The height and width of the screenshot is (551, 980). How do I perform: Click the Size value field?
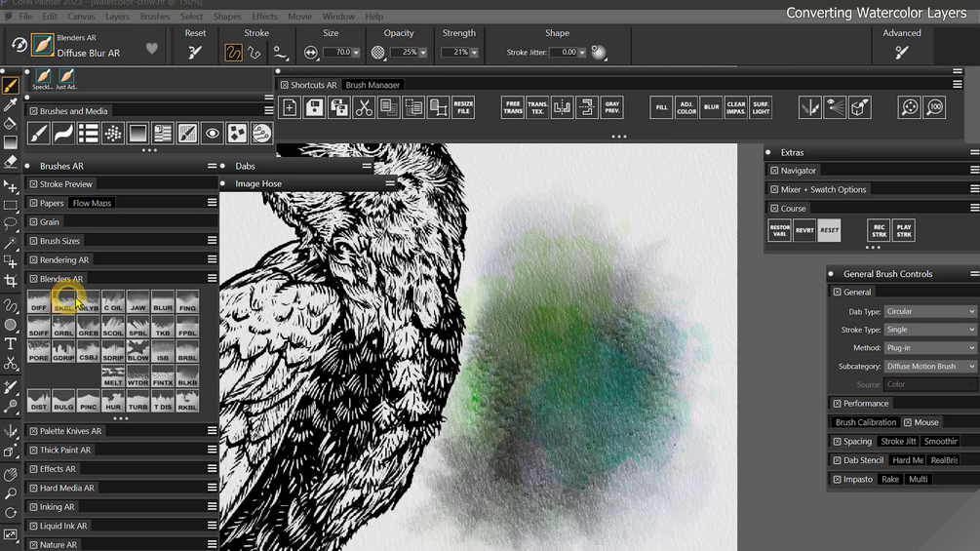coord(337,53)
